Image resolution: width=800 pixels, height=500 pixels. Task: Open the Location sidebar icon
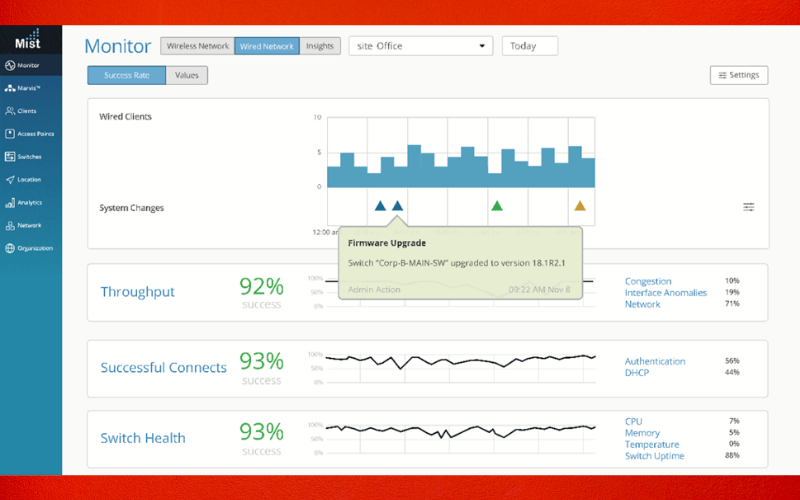(10, 180)
